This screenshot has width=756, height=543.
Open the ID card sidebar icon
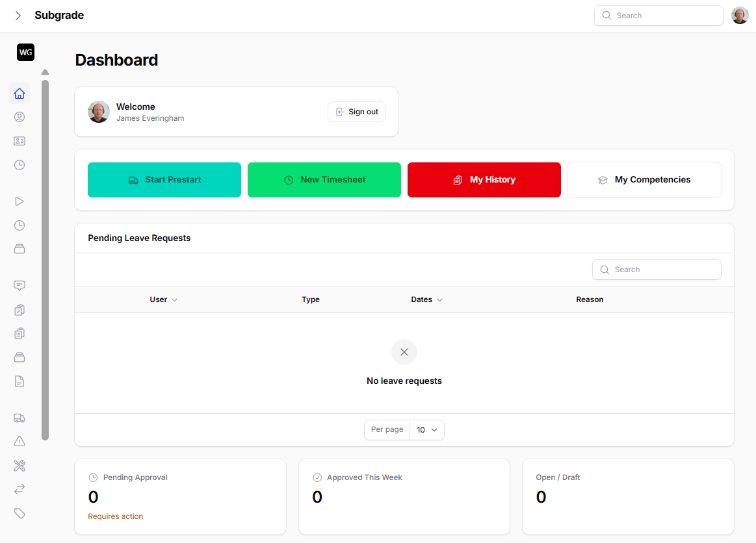tap(20, 141)
